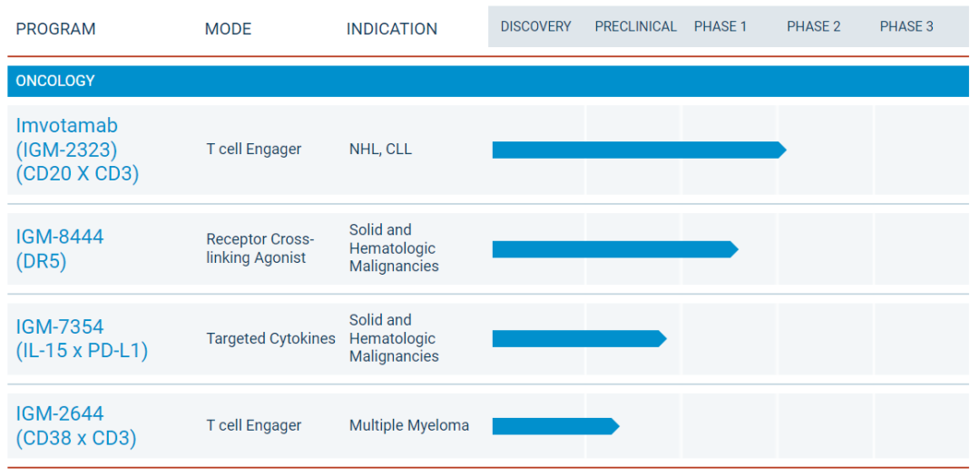Screen dimensions: 980x476
Task: Open the IGM-2644 (CD38 x CD3) link
Action: pos(76,426)
